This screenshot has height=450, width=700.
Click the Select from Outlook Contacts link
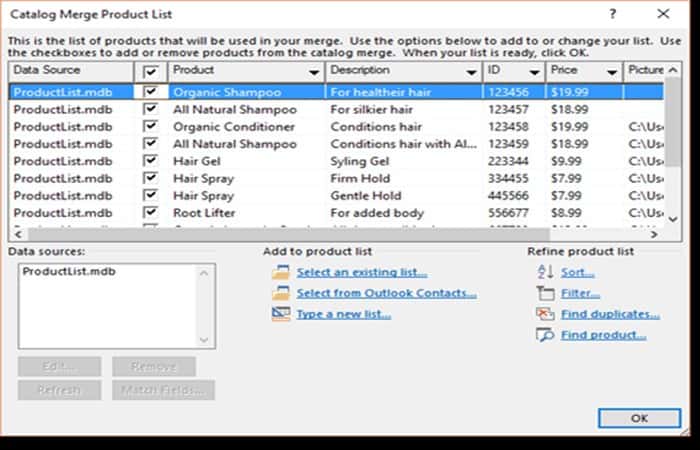tap(386, 293)
